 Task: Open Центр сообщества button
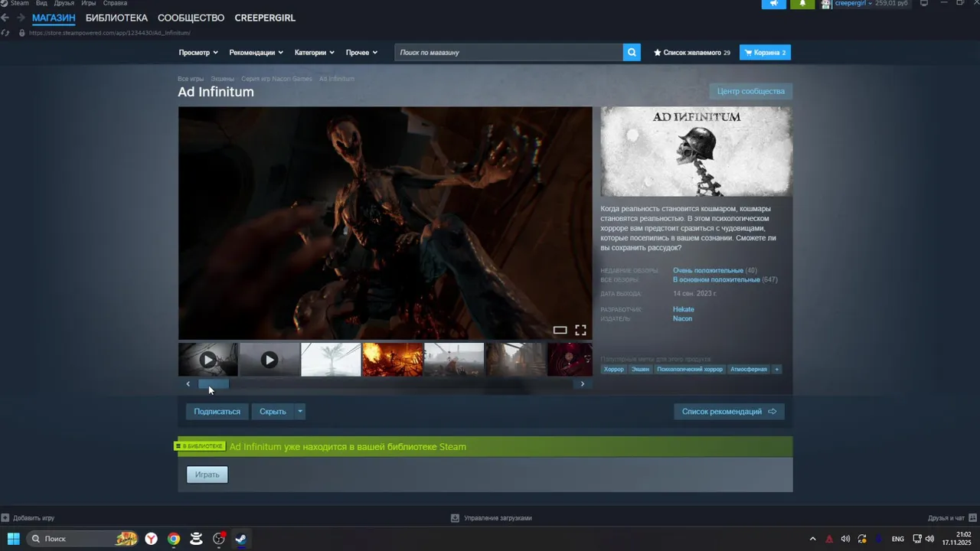[751, 91]
